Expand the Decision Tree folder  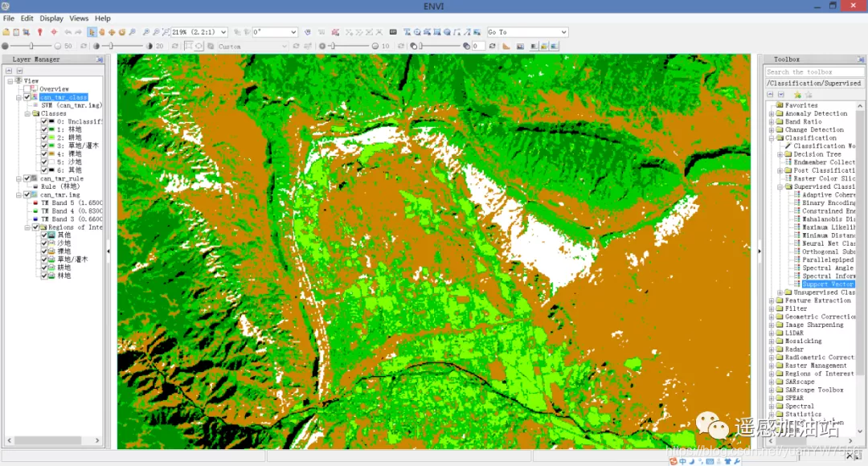(x=780, y=154)
